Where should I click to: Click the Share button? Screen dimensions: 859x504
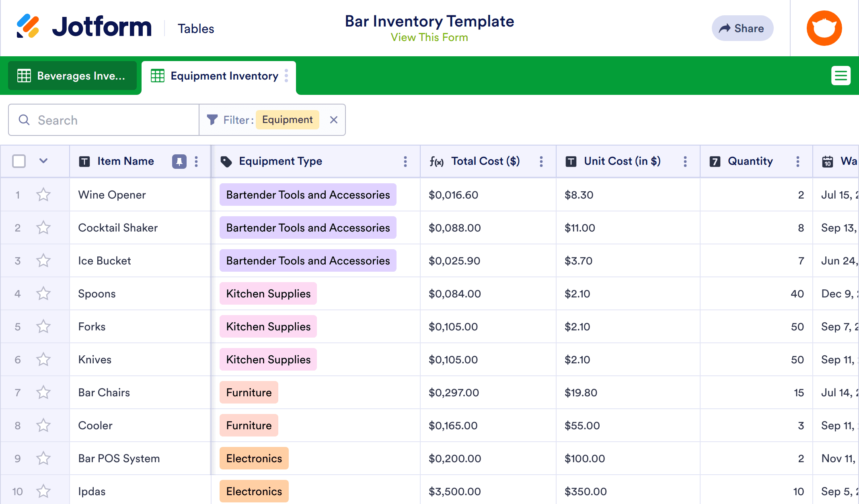pyautogui.click(x=743, y=28)
